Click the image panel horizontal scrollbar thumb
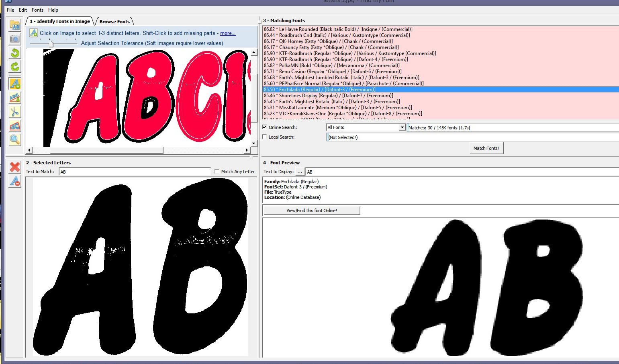This screenshot has height=364, width=619. click(106, 150)
